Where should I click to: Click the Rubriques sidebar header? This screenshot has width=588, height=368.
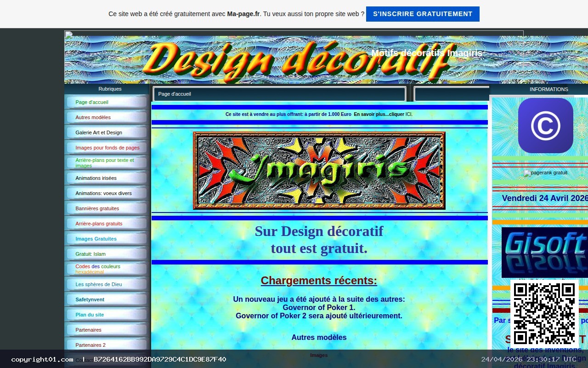pos(110,89)
